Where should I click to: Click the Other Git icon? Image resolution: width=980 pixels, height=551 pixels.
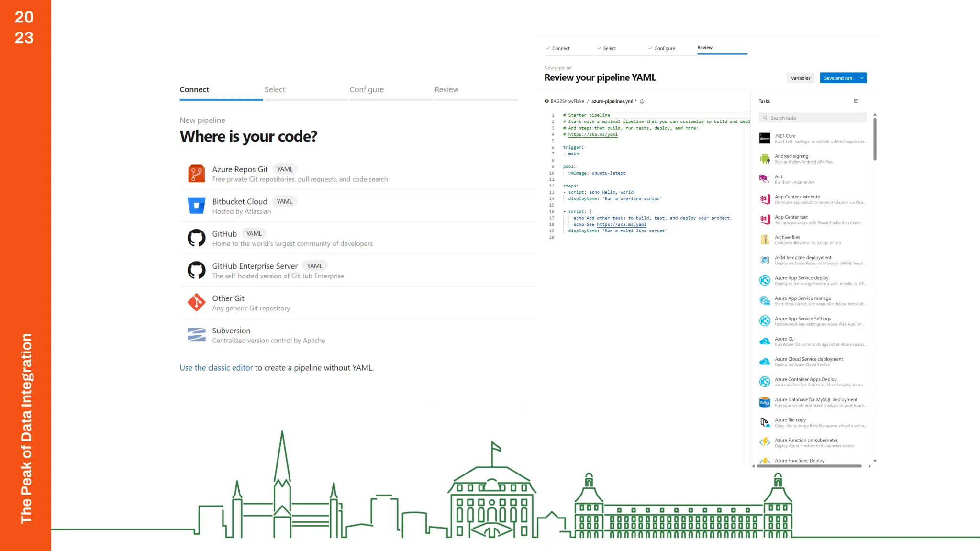[x=196, y=302]
